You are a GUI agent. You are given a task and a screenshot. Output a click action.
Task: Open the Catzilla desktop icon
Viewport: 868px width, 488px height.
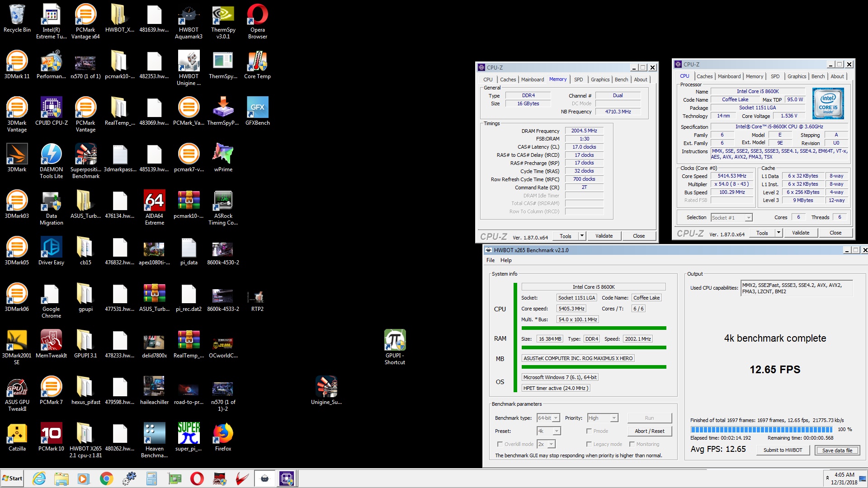pos(17,437)
